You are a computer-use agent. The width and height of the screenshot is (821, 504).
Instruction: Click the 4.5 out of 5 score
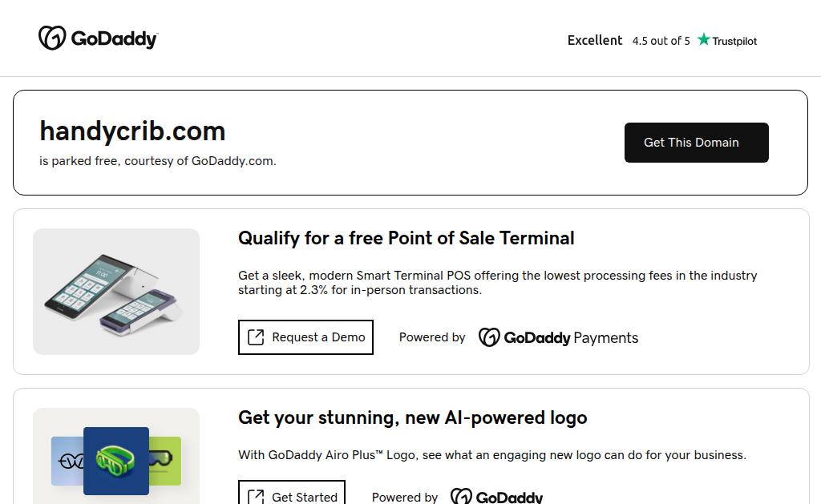point(661,41)
